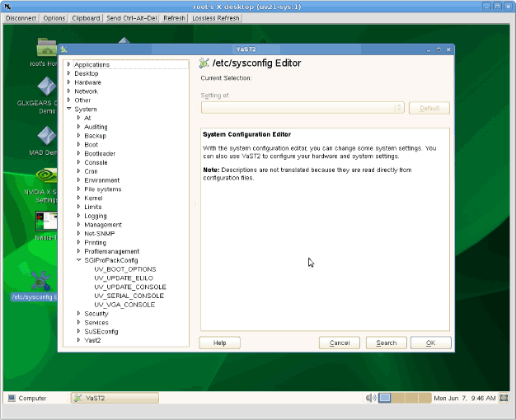The image size is (516, 420).
Task: Open the MAD Demo desktop icon
Action: coord(47,136)
